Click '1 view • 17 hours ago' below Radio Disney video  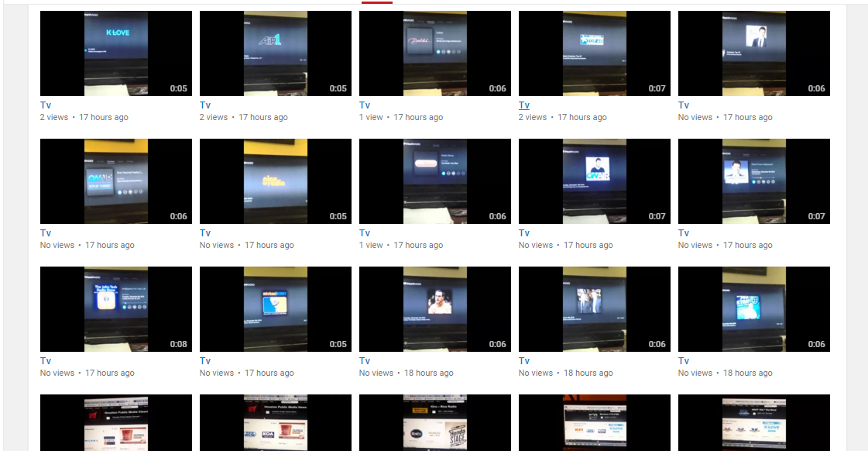(401, 246)
